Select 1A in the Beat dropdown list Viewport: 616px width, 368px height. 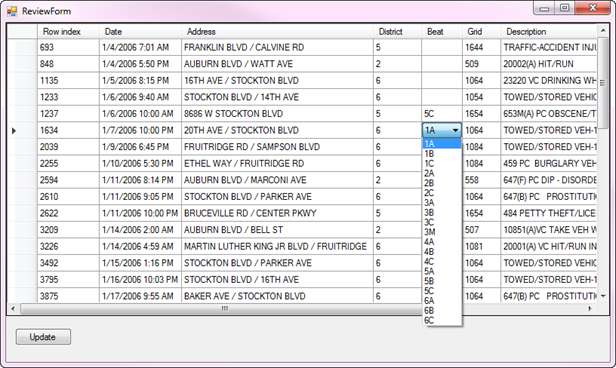pyautogui.click(x=442, y=144)
